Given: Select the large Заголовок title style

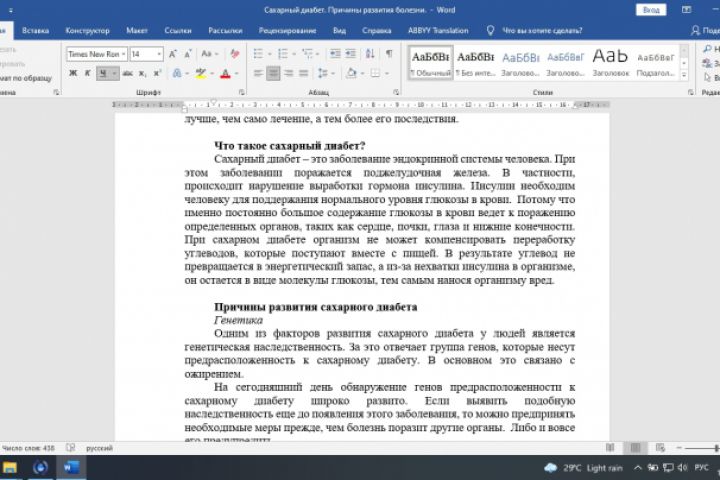Looking at the screenshot, I should click(x=610, y=63).
